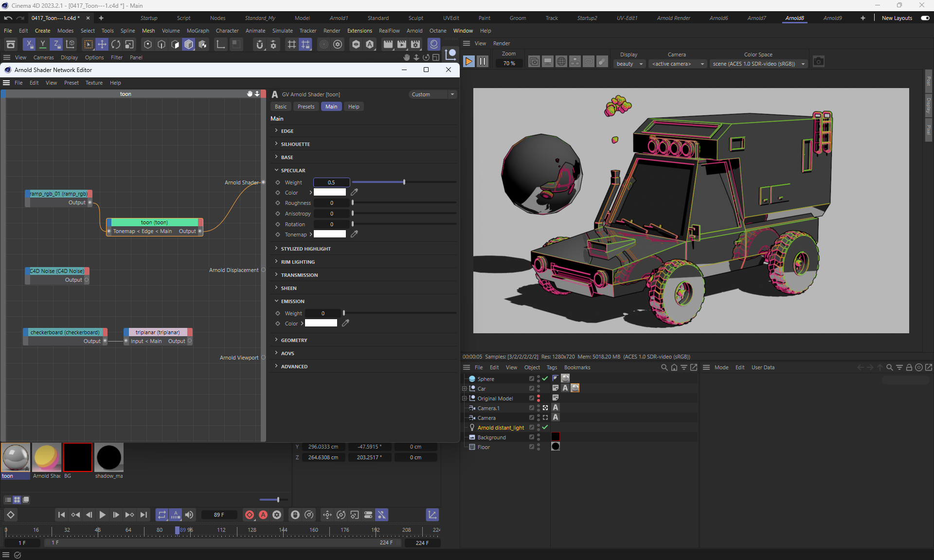934x560 pixels.
Task: Select the shadow_ma material thumbnail
Action: click(x=108, y=457)
